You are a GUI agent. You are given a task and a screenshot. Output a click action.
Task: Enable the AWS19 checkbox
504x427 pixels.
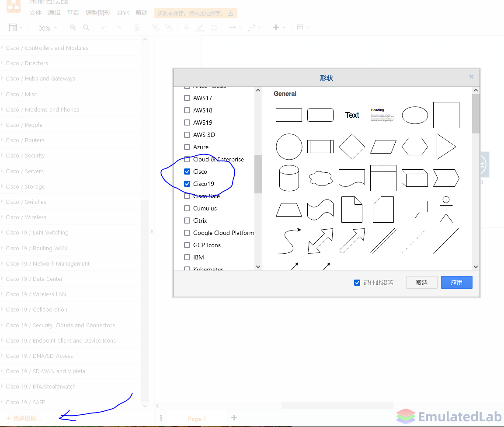click(x=187, y=122)
